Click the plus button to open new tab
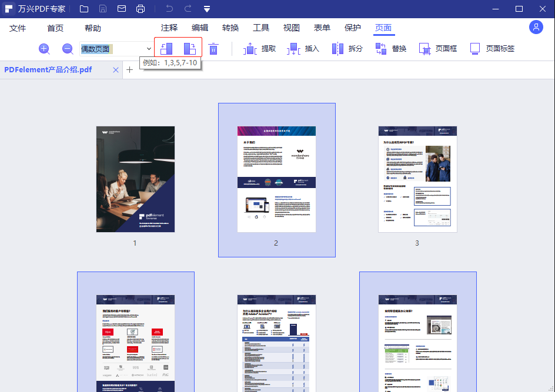The width and height of the screenshot is (555, 392). pyautogui.click(x=129, y=69)
